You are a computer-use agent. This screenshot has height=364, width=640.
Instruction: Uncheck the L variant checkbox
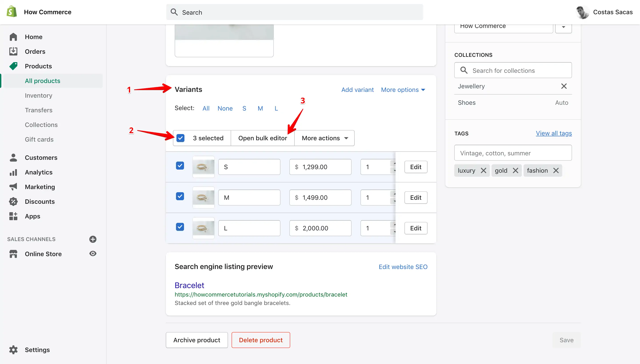(x=180, y=227)
